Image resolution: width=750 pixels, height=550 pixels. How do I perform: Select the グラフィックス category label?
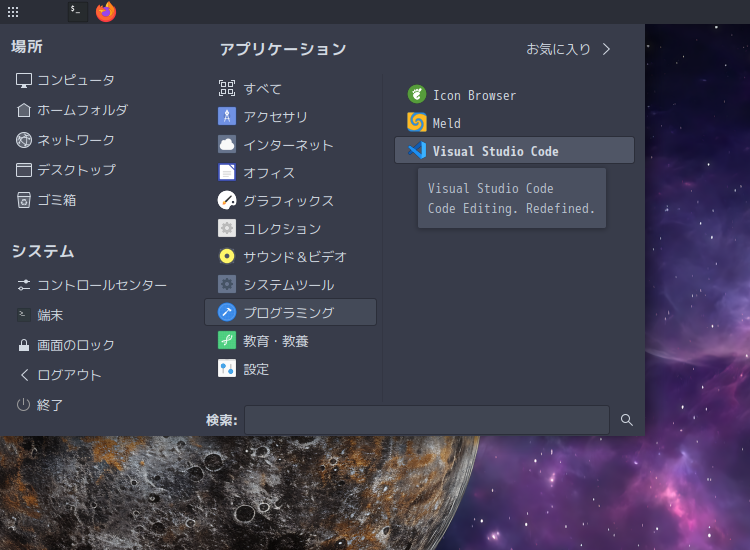click(288, 201)
